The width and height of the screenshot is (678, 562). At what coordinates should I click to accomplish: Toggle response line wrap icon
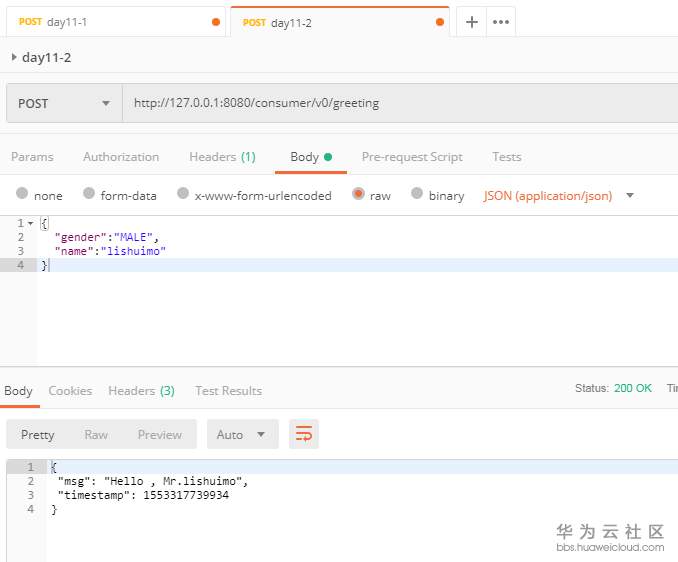point(304,434)
